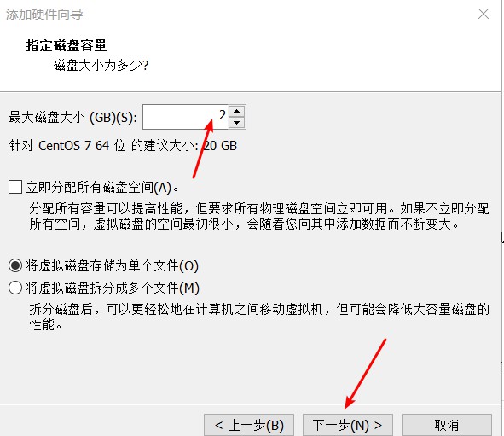
Task: Go back with the < 上一步(B) button
Action: (x=249, y=425)
